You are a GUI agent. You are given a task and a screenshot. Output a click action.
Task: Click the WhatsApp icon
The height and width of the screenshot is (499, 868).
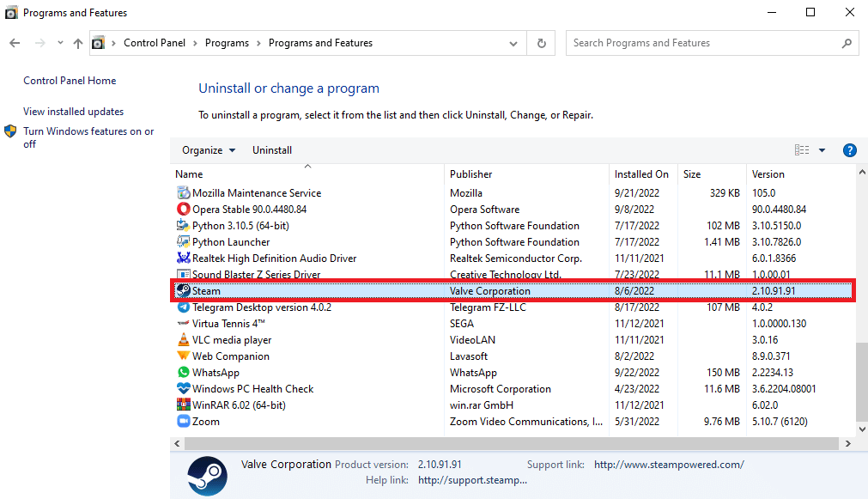(x=183, y=372)
